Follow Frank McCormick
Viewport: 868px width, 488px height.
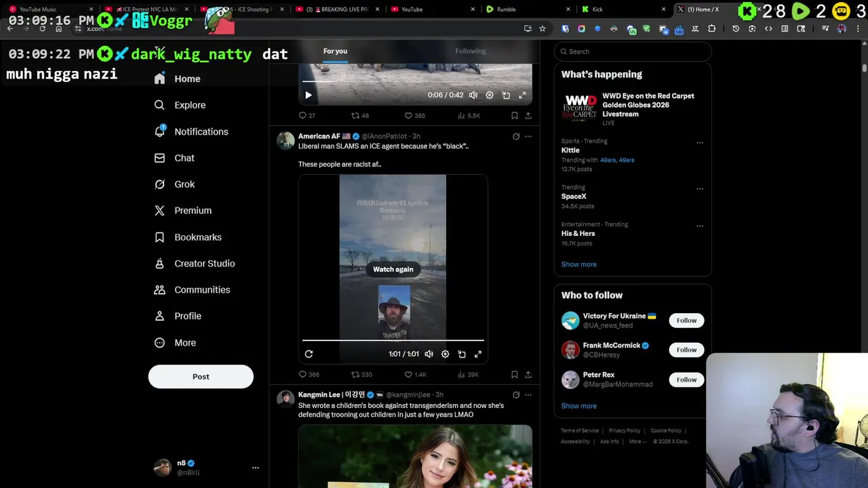tap(686, 350)
